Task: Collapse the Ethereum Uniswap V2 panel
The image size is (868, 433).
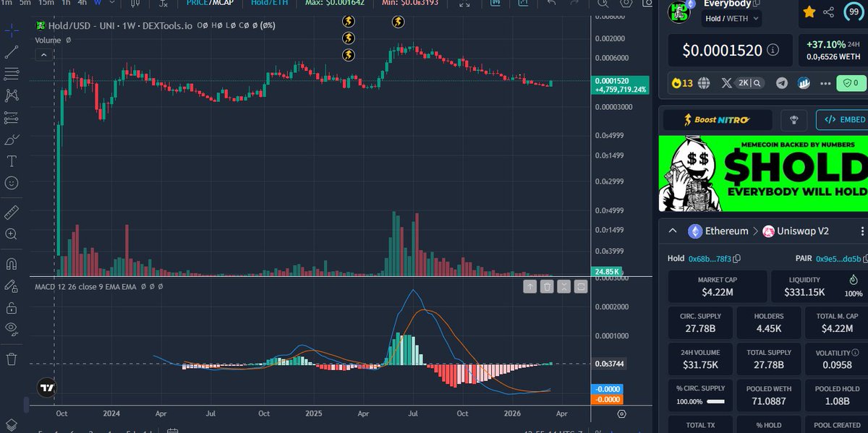Action: pyautogui.click(x=673, y=231)
